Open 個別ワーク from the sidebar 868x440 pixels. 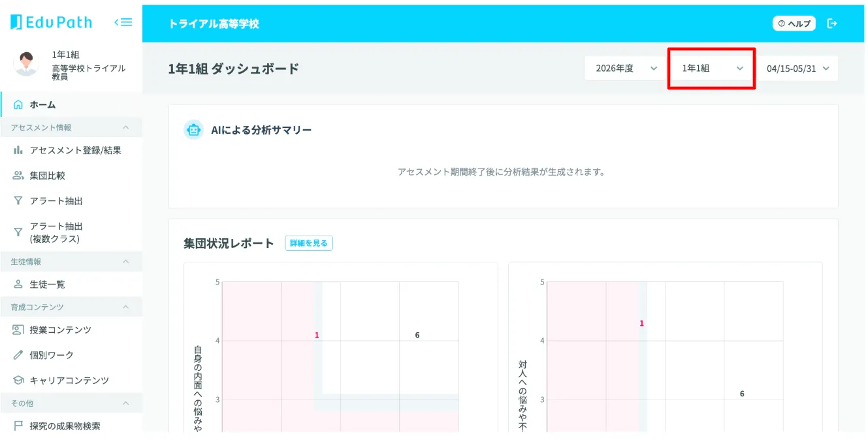tap(71, 355)
